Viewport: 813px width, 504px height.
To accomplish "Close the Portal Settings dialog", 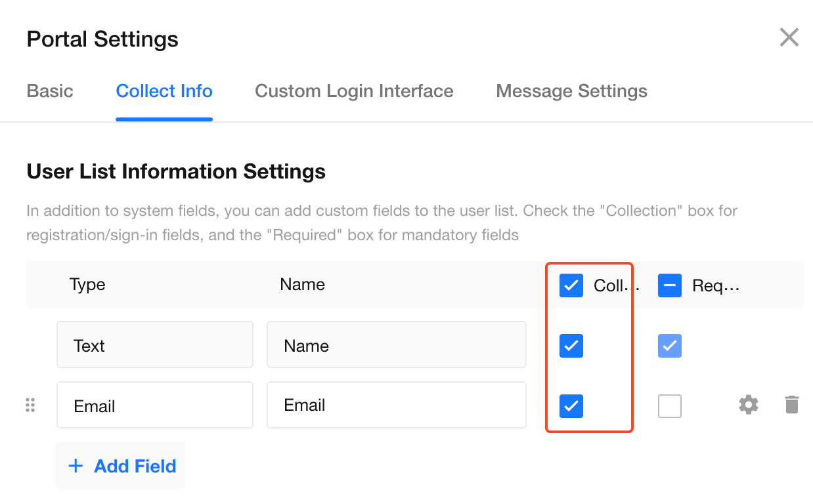I will click(789, 37).
